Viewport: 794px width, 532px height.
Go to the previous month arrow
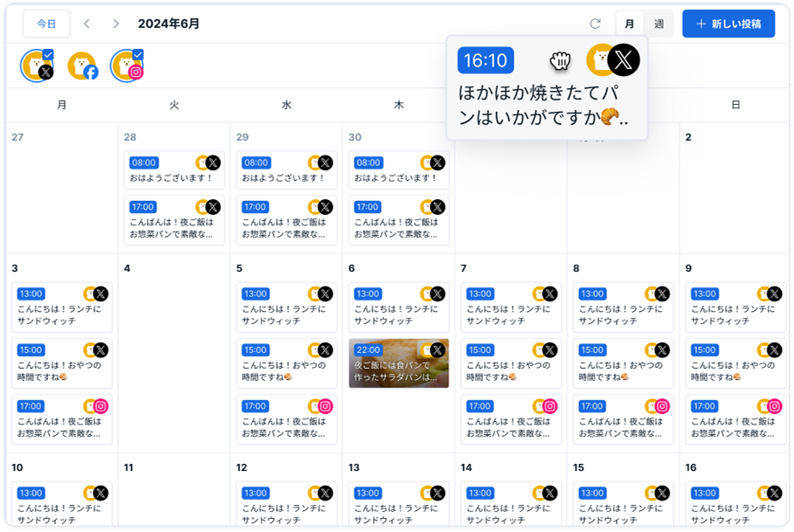86,24
